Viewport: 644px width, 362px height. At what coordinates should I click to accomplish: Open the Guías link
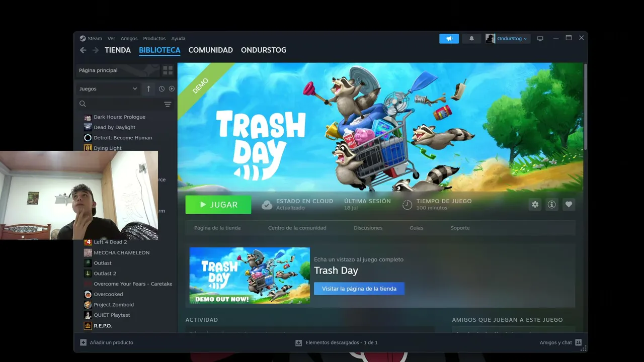tap(416, 228)
